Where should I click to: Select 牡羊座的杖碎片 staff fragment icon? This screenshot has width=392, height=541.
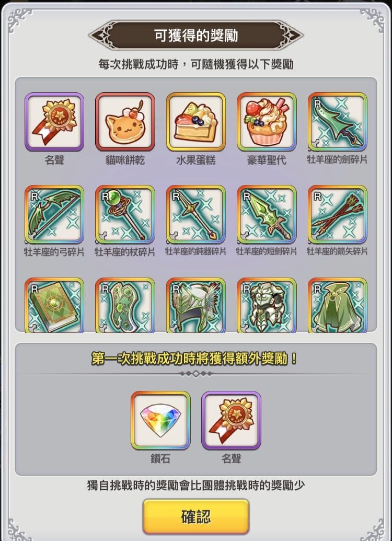point(125,215)
